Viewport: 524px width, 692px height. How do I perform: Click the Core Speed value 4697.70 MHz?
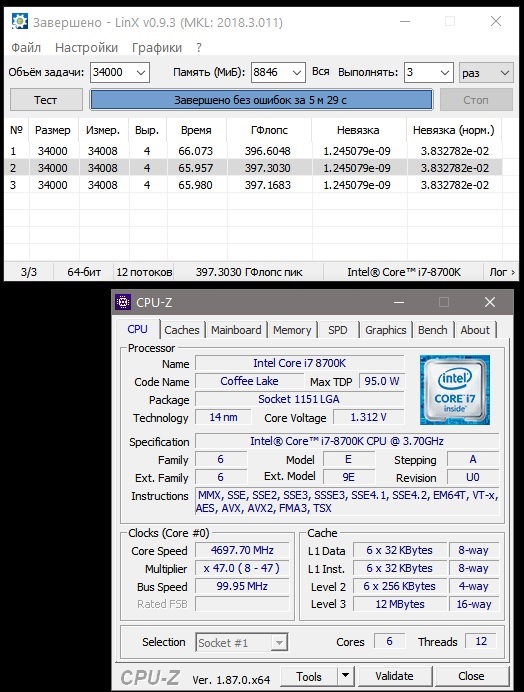(242, 550)
